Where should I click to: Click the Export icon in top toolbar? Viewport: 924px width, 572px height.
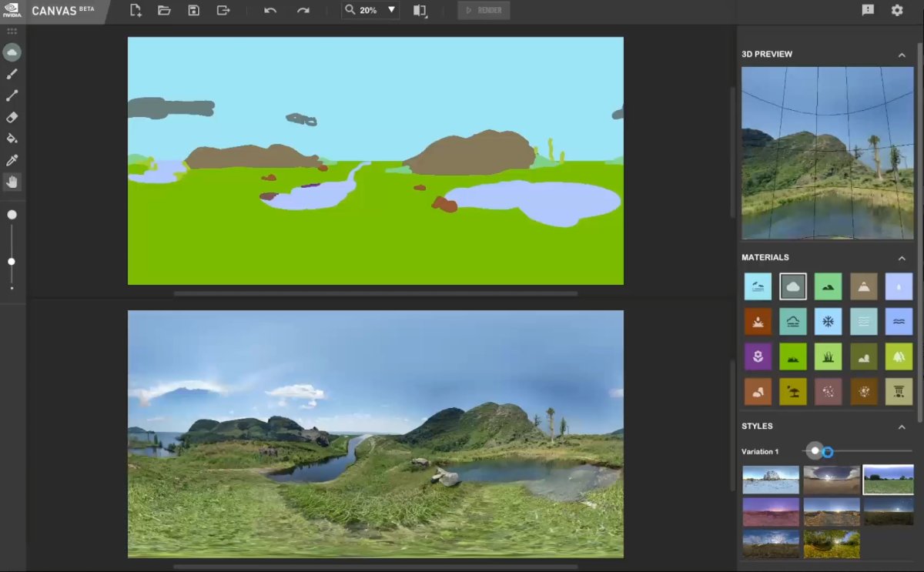(223, 10)
